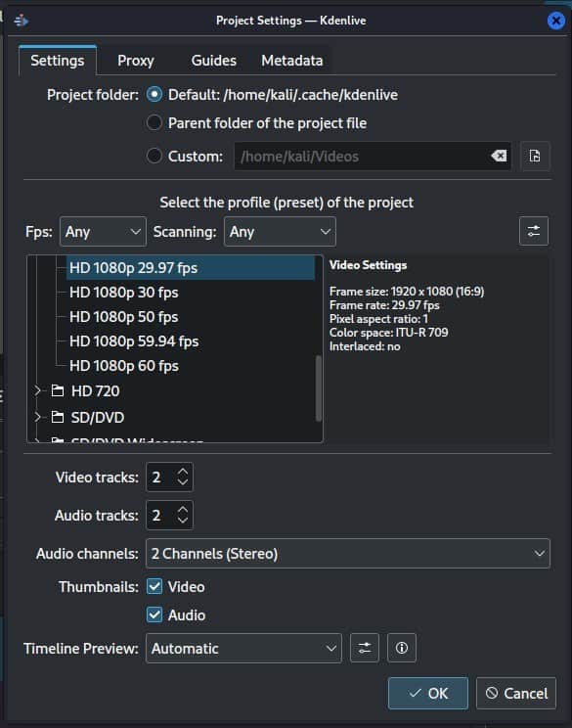This screenshot has height=728, width=572.
Task: Click the HD 720 folder icon
Action: 58,390
